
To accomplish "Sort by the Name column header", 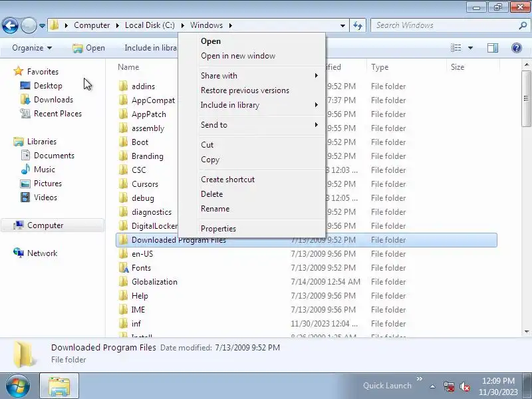I will (128, 67).
